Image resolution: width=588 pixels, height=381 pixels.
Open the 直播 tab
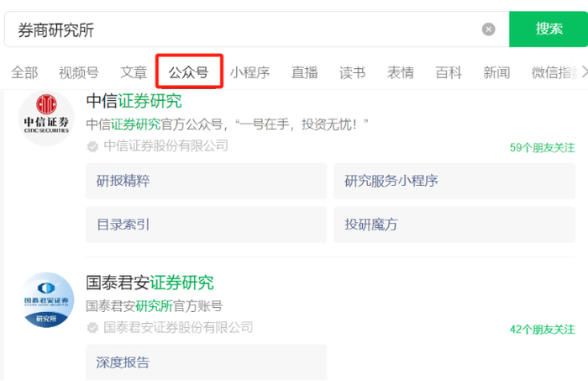(304, 72)
